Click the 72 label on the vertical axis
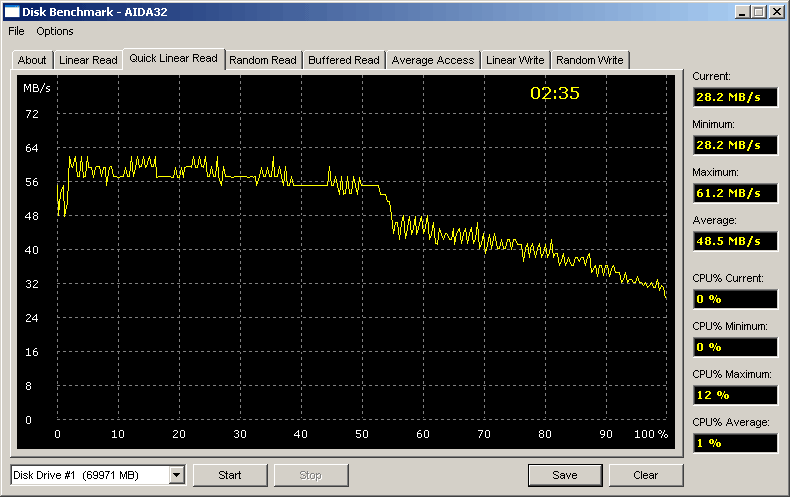Image resolution: width=790 pixels, height=497 pixels. 32,114
